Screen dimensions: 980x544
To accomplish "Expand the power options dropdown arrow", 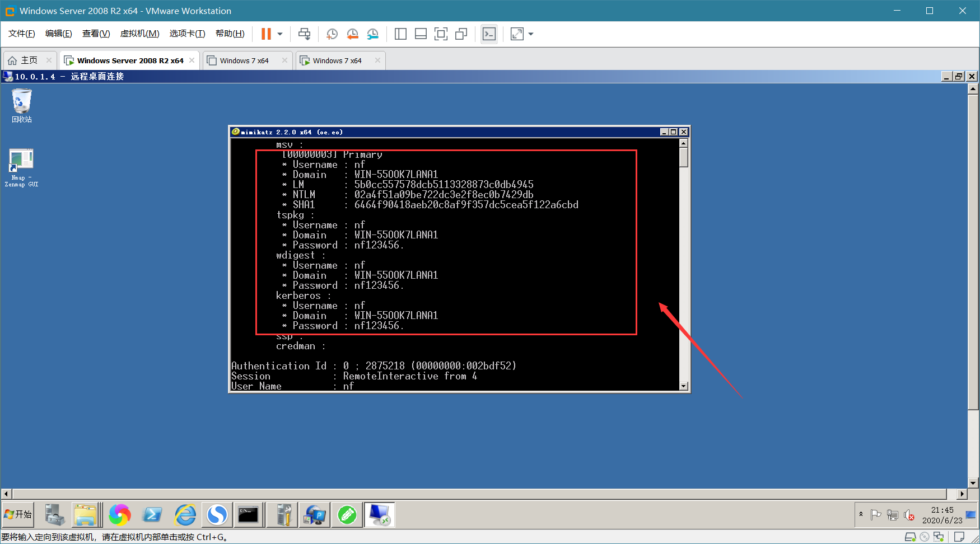I will pyautogui.click(x=280, y=34).
